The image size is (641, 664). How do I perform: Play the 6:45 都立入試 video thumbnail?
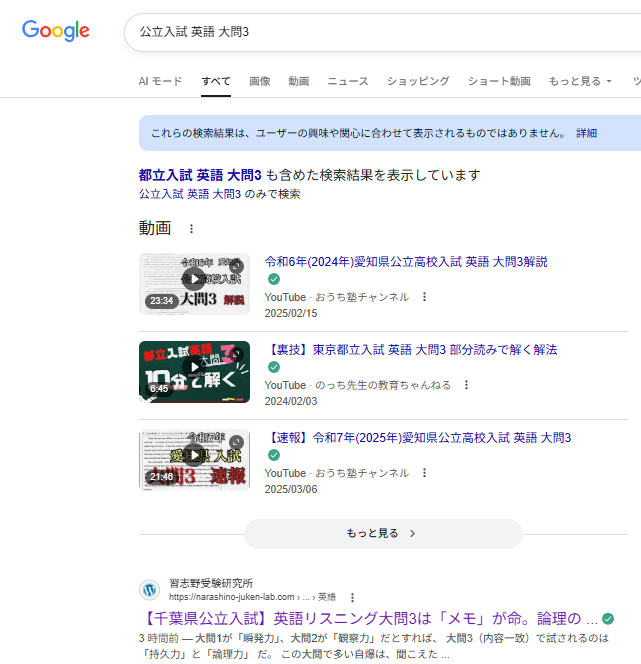pyautogui.click(x=194, y=371)
